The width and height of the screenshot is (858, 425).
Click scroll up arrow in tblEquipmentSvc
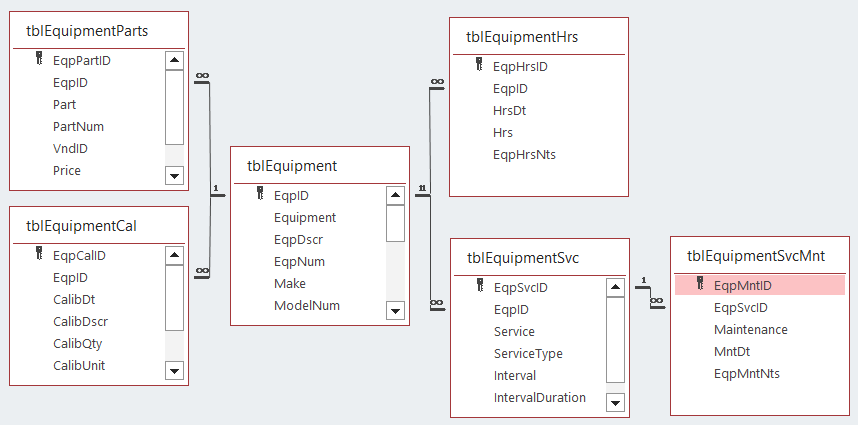(x=615, y=287)
